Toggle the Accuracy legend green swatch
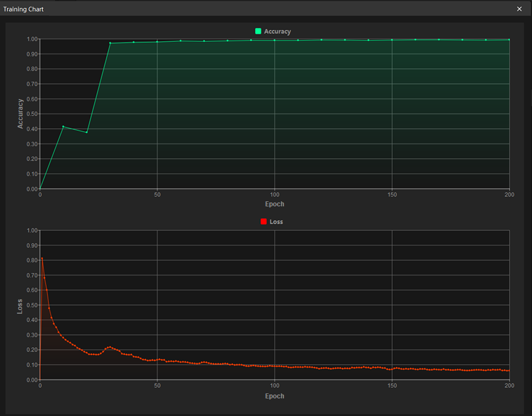532x416 pixels. click(258, 31)
